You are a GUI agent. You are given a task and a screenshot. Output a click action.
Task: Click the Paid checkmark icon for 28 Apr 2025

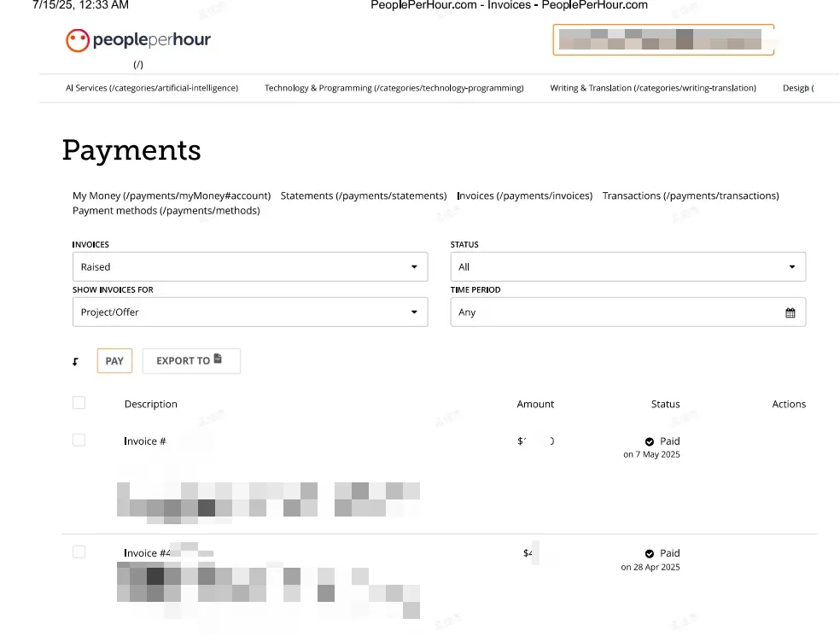[650, 553]
